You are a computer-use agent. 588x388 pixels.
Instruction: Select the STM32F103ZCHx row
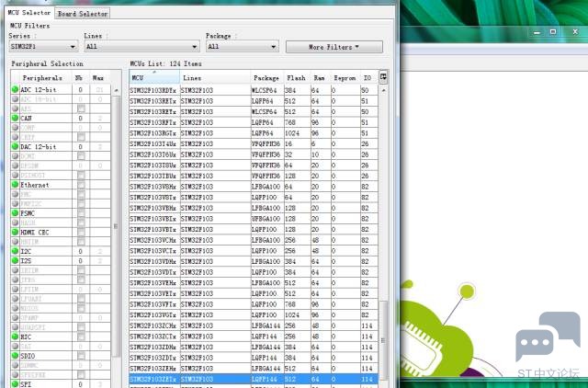point(254,325)
